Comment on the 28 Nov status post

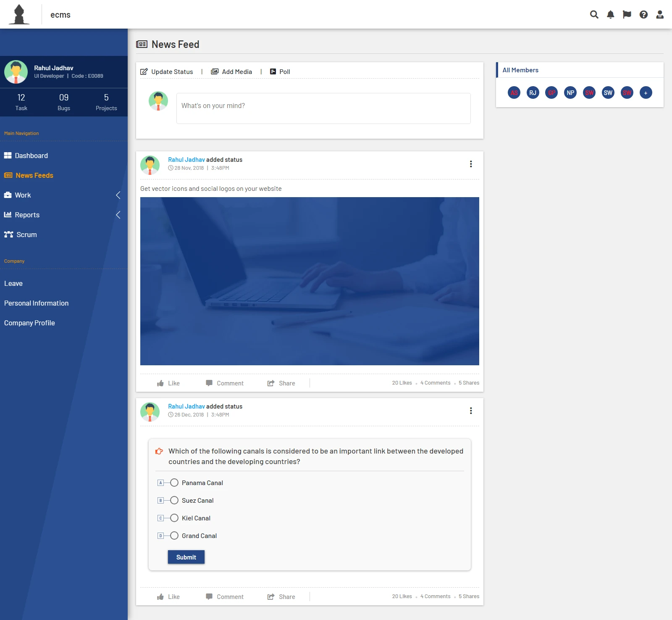[225, 383]
